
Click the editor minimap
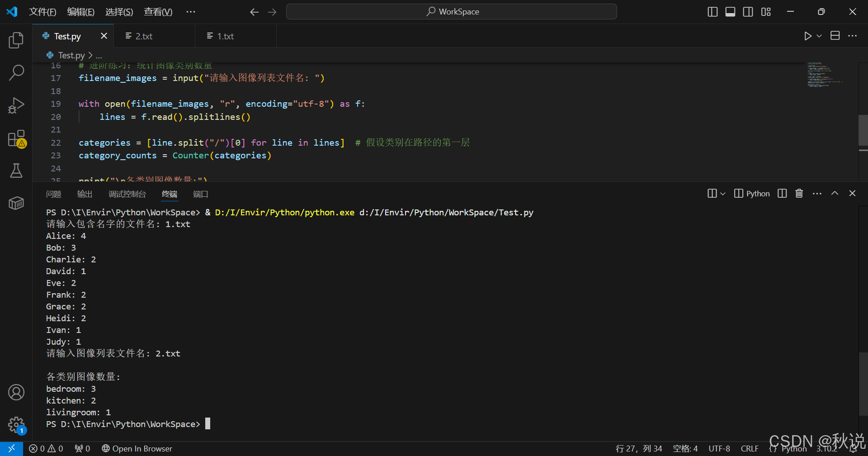[826, 75]
